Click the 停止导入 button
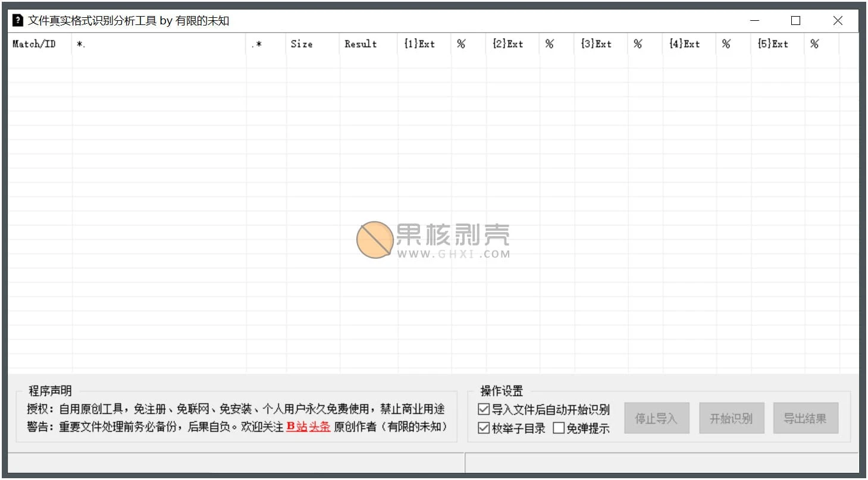 (656, 418)
